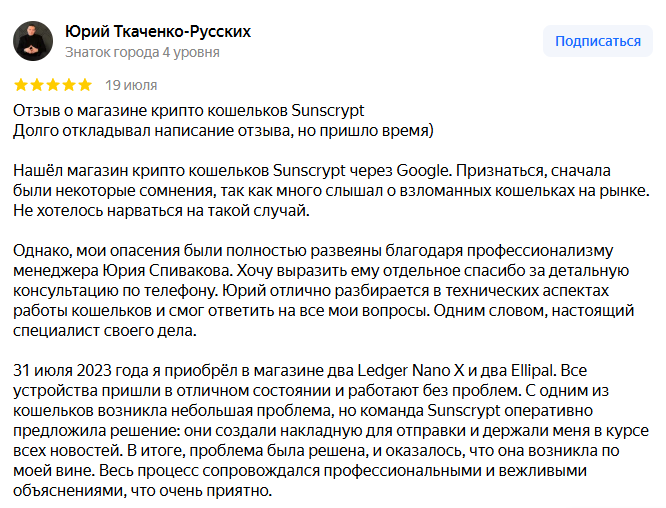The width and height of the screenshot is (666, 508).
Task: Click the Подписаться button
Action: click(597, 41)
